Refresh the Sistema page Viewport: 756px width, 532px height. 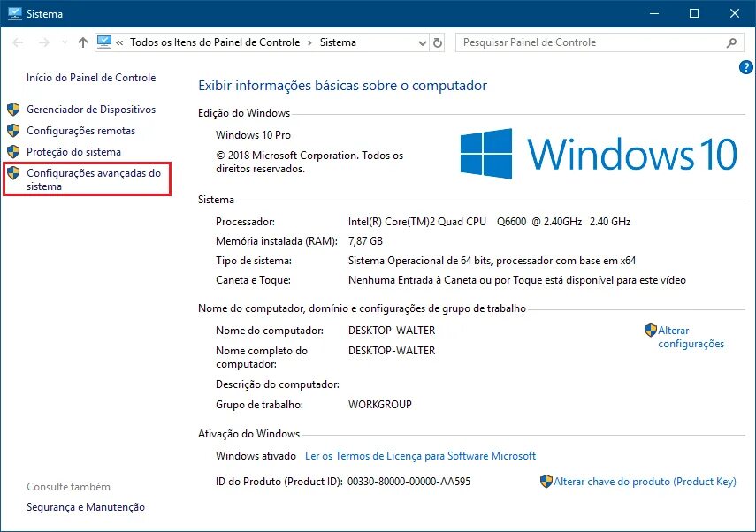click(438, 43)
